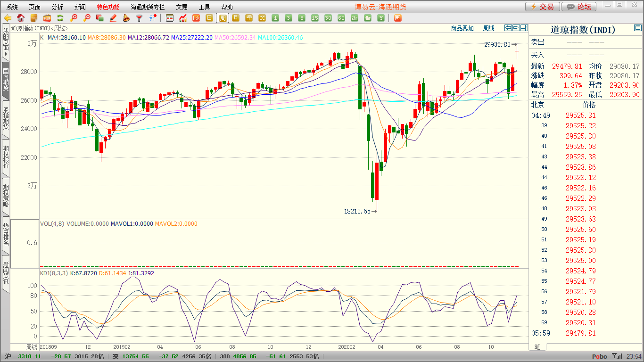Open the Tick chart icon
The image size is (644, 362).
pos(196,18)
